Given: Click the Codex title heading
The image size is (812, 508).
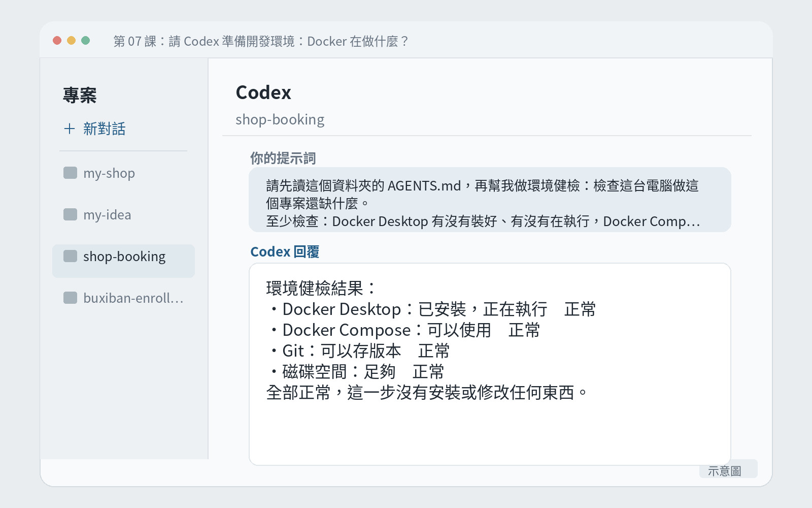Looking at the screenshot, I should pyautogui.click(x=263, y=93).
